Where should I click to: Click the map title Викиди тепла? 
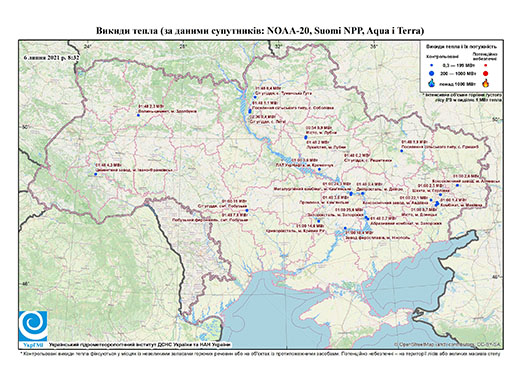(260, 31)
